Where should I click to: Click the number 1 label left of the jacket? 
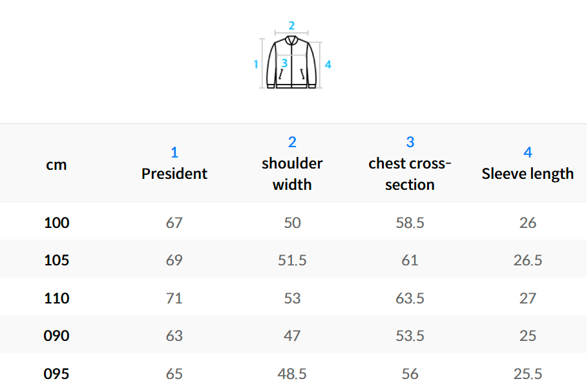257,64
